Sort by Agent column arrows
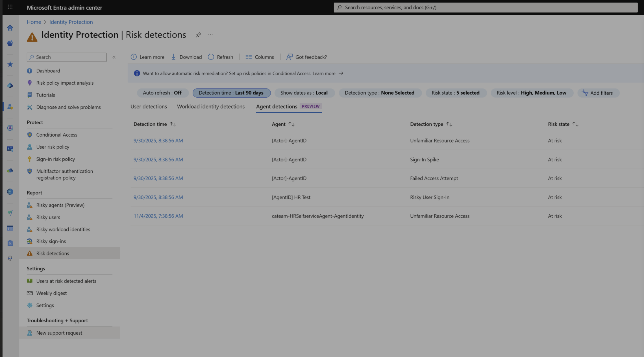Viewport: 644px width, 357px height. [291, 124]
